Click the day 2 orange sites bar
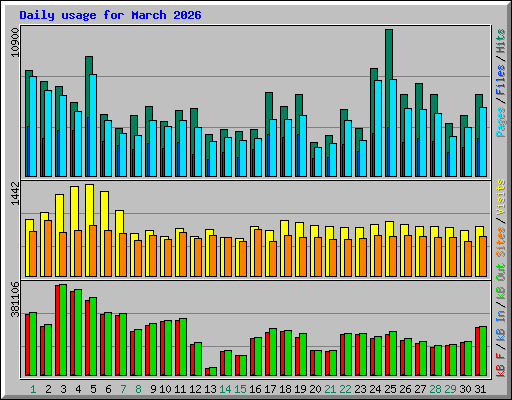 click(48, 248)
